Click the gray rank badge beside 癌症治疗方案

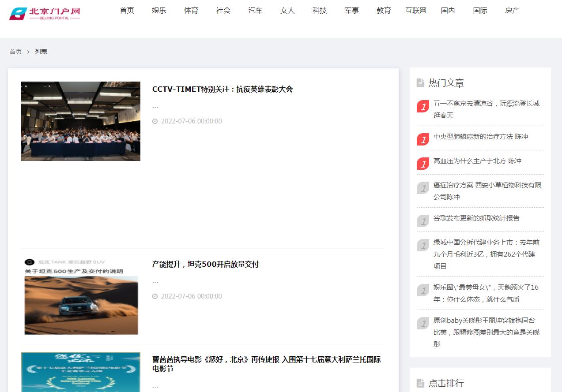pos(423,188)
